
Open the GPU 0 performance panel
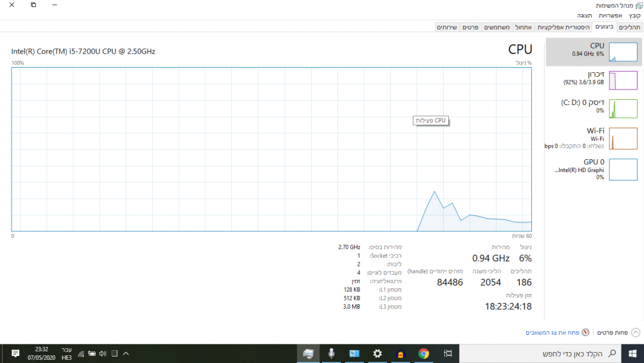point(594,170)
